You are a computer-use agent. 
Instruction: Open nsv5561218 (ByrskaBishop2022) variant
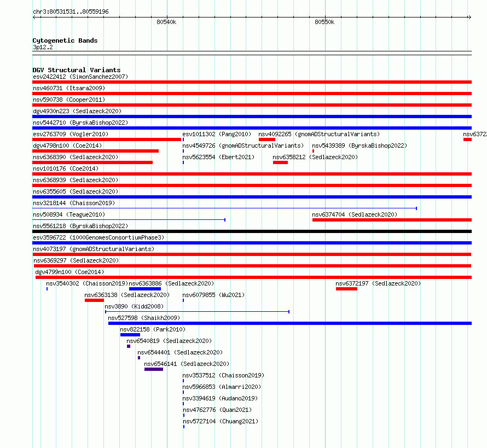[80, 226]
